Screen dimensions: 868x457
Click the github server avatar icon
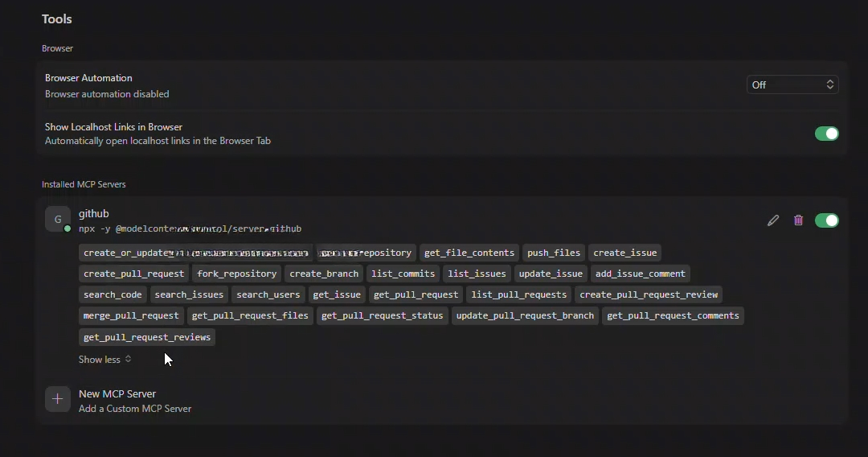coord(58,220)
